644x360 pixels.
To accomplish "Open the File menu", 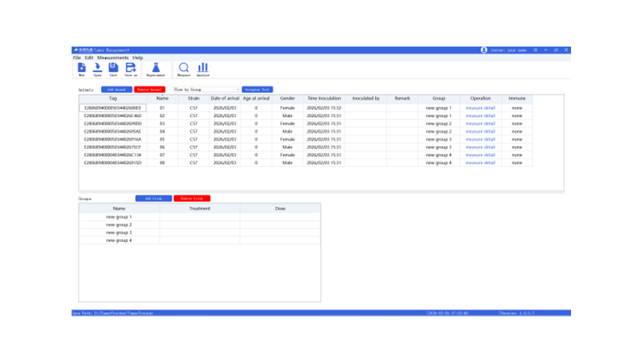I will 77,57.
